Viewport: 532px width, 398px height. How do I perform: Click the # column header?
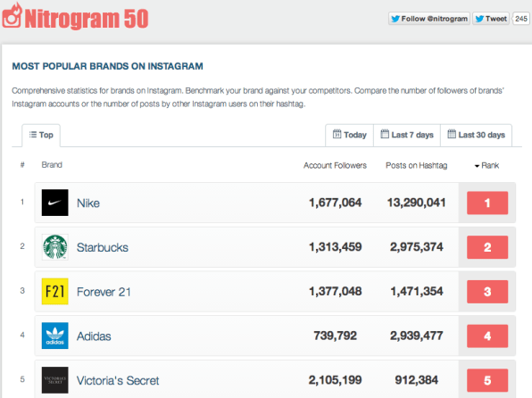(22, 165)
